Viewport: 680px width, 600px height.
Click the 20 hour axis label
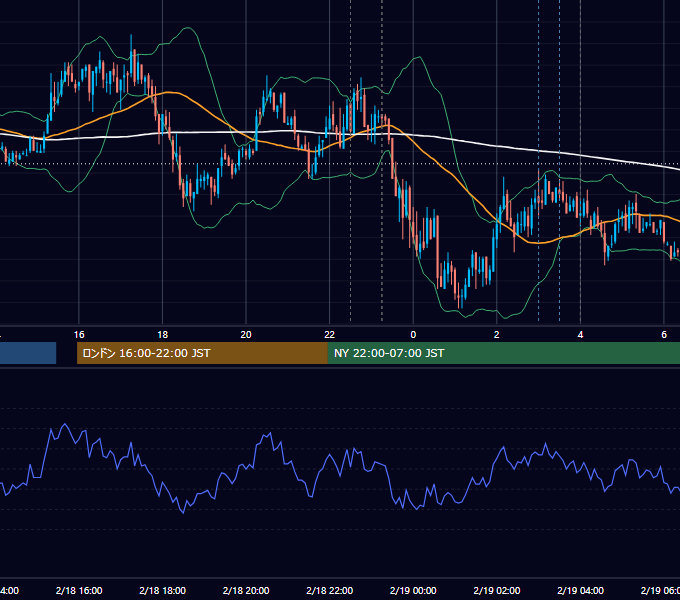point(246,334)
